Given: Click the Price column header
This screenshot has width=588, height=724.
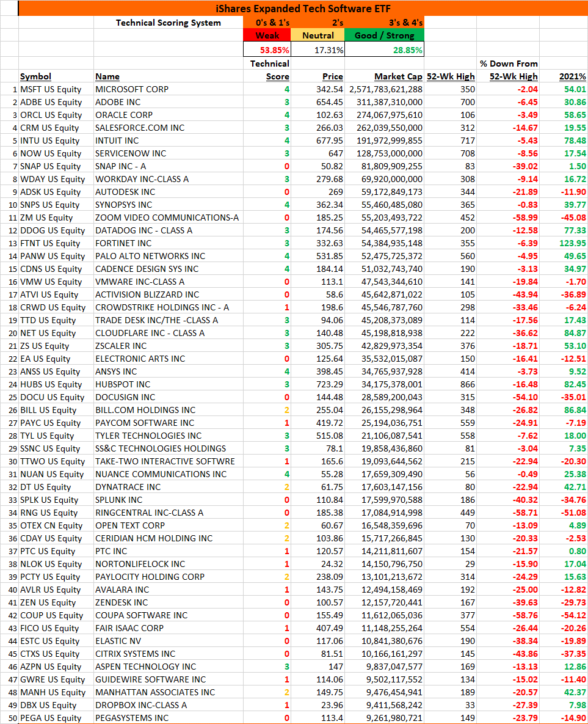Looking at the screenshot, I should coord(332,76).
